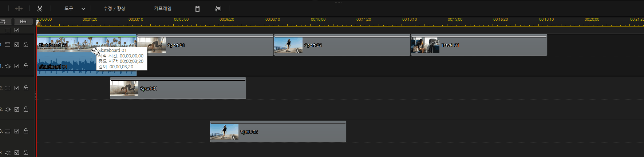Open the 수정 / 향상 menu

114,8
